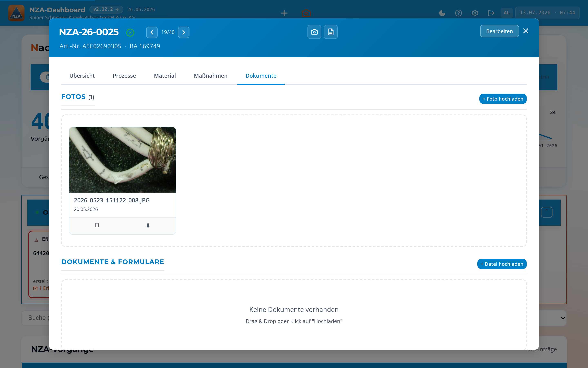Open settings gear icon

pos(475,13)
